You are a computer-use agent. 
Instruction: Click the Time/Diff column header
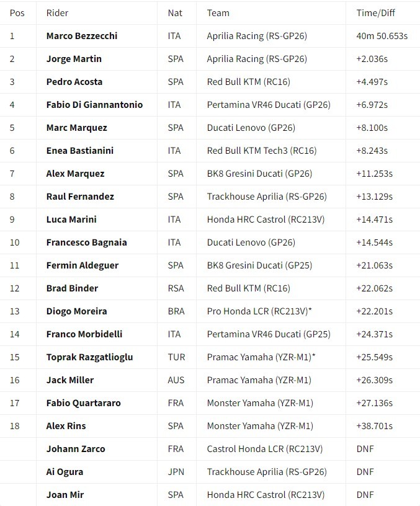pos(375,12)
